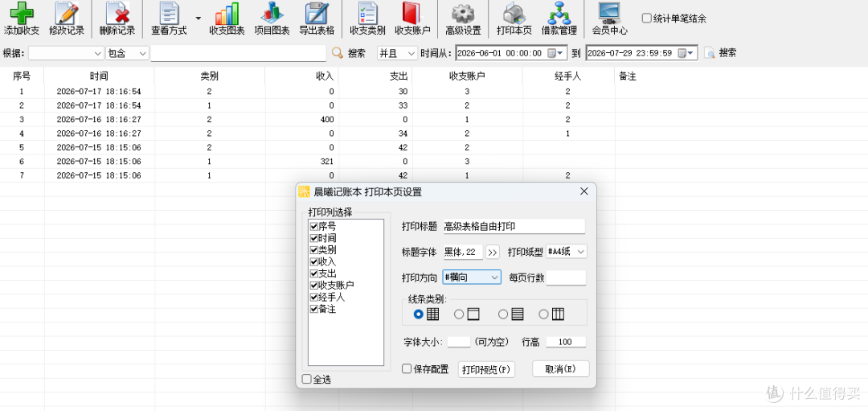Image resolution: width=868 pixels, height=411 pixels.
Task: Open the 收支图表 bar chart
Action: coord(227,12)
